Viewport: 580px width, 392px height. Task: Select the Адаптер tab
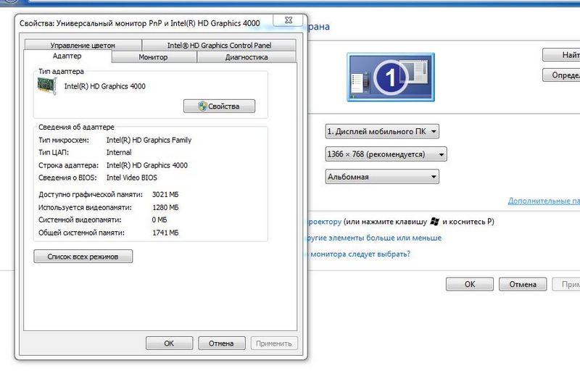pos(67,56)
